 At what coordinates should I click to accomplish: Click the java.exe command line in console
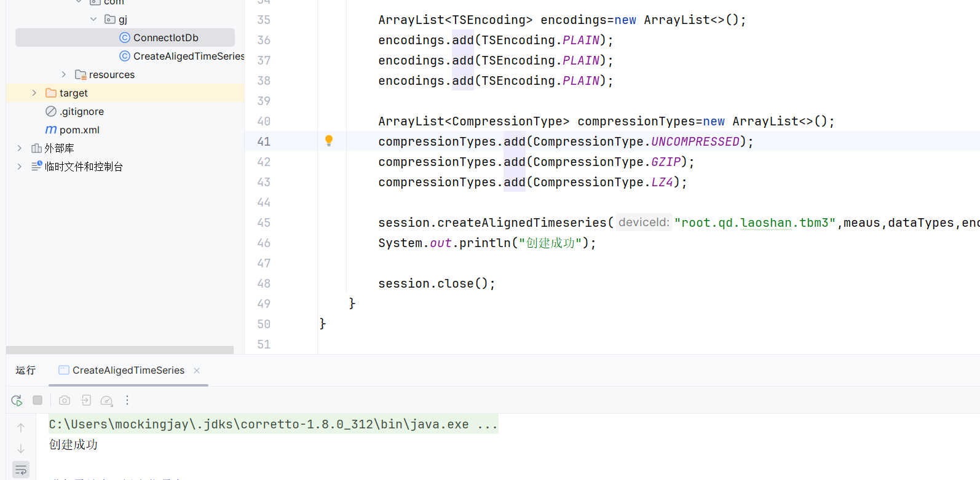(x=274, y=424)
